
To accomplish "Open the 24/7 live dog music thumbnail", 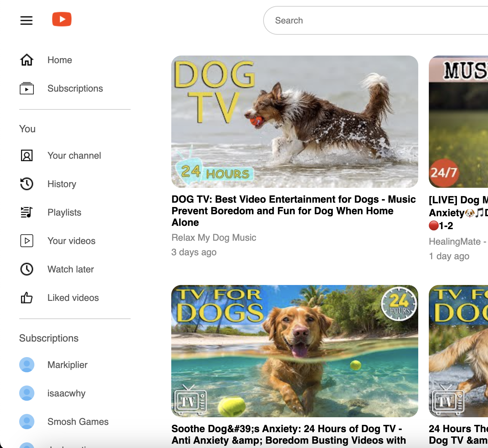I will point(458,122).
